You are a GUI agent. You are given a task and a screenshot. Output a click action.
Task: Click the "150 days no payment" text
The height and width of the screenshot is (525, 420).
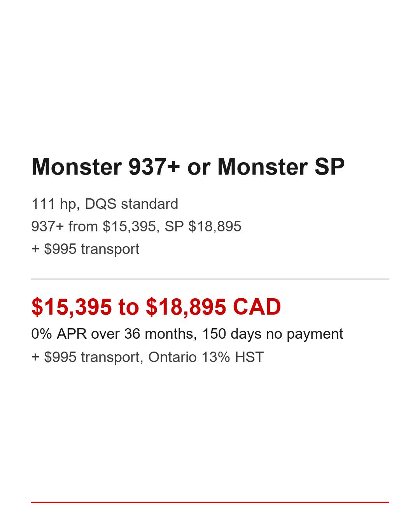273,334
